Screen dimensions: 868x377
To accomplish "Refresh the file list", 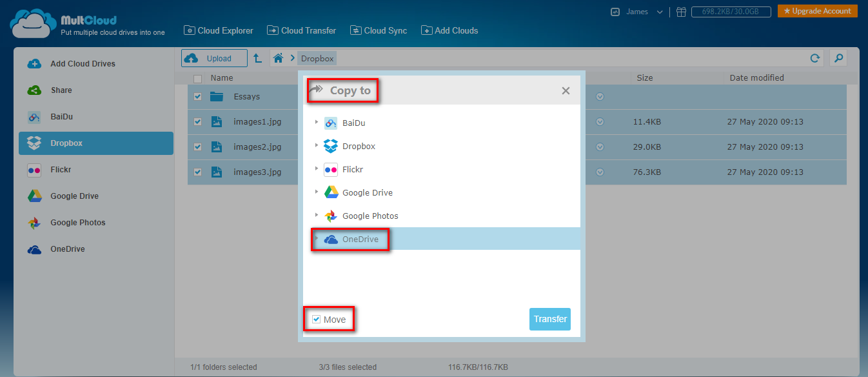I will tap(815, 58).
